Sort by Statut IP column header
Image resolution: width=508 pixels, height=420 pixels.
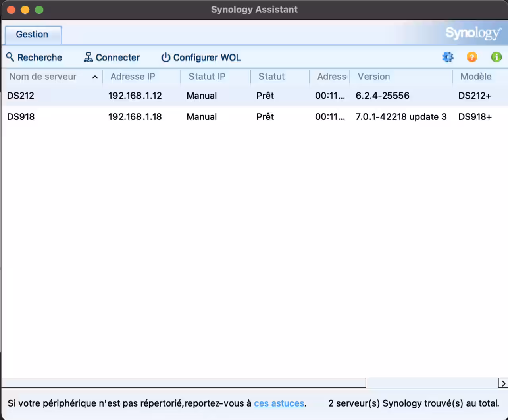pos(207,77)
